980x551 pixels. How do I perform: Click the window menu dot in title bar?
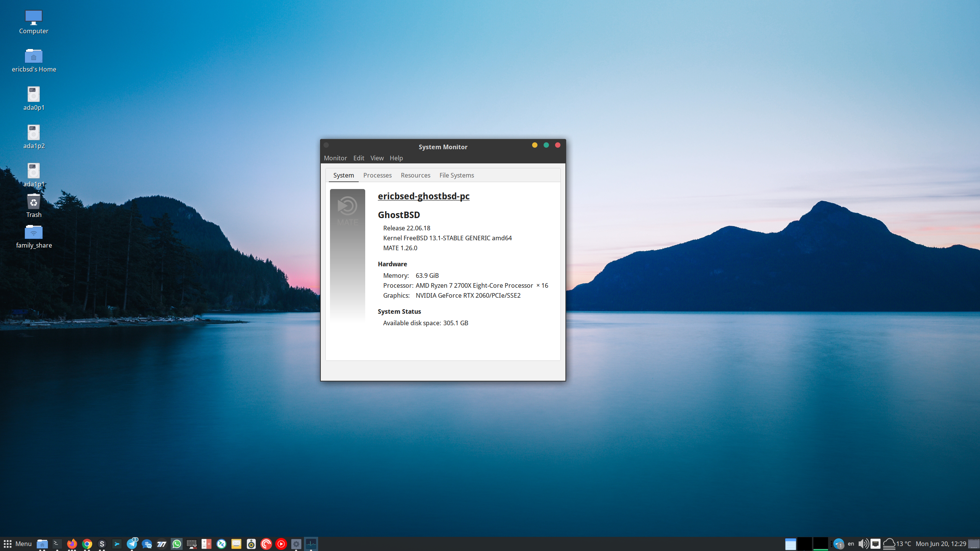tap(326, 145)
